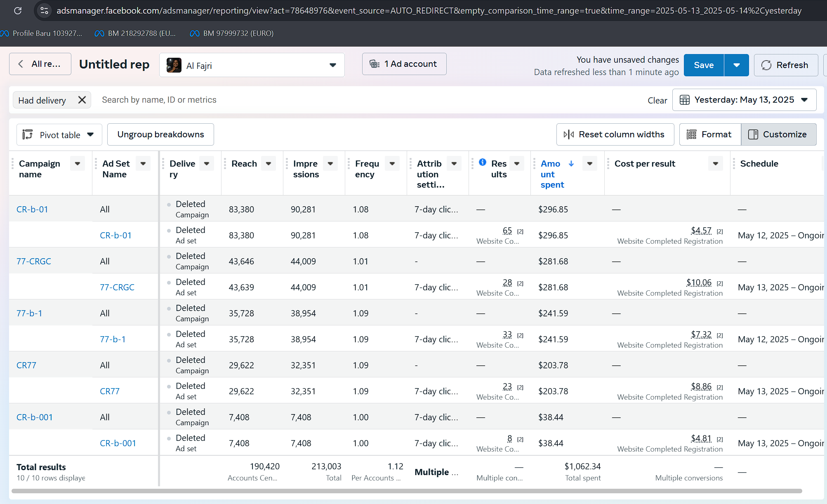
Task: Click the Refresh data button
Action: coord(785,65)
